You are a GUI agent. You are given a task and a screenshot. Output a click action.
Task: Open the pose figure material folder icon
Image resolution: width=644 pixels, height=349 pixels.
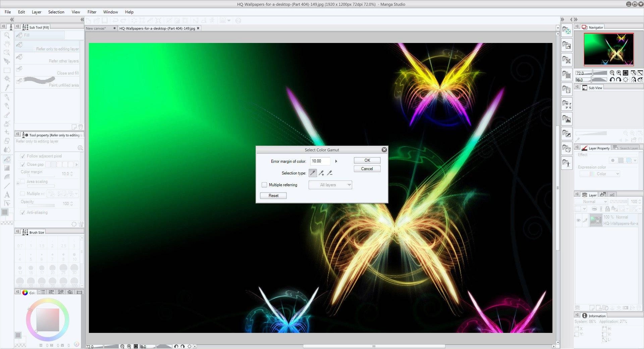pos(567,163)
